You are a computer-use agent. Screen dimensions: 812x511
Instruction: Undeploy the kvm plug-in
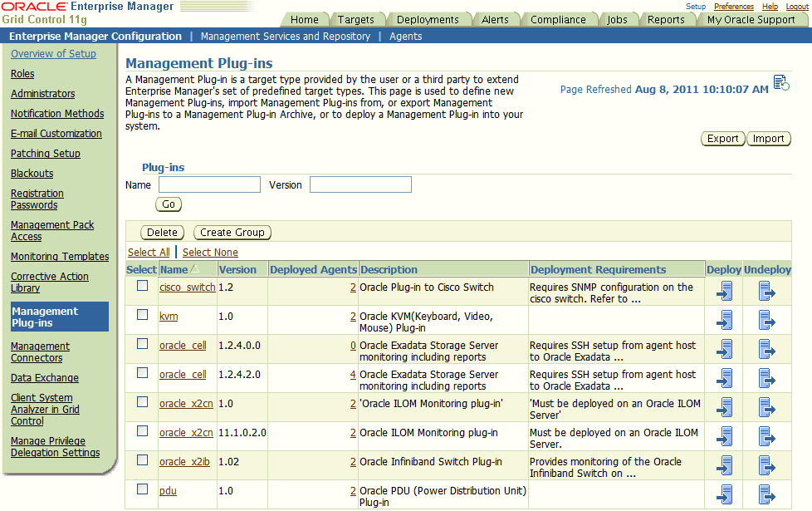[767, 320]
